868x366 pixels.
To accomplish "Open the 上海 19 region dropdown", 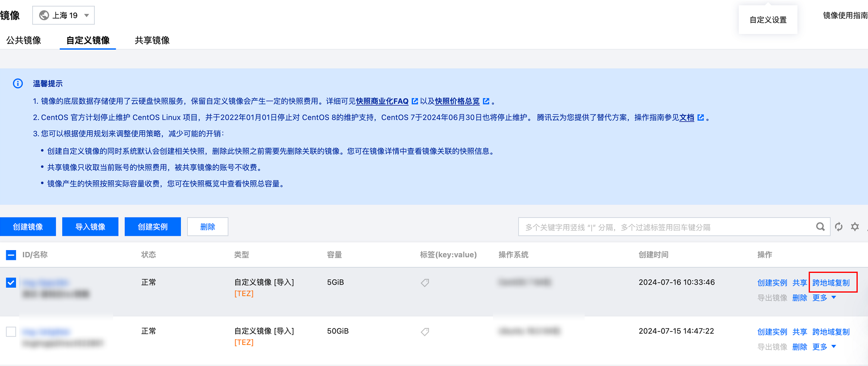I will pyautogui.click(x=63, y=15).
